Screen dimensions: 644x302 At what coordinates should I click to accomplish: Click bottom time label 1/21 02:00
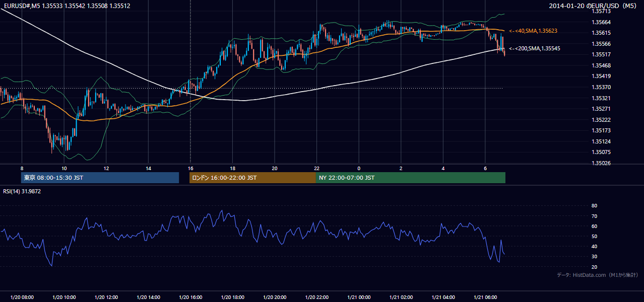pyautogui.click(x=401, y=297)
